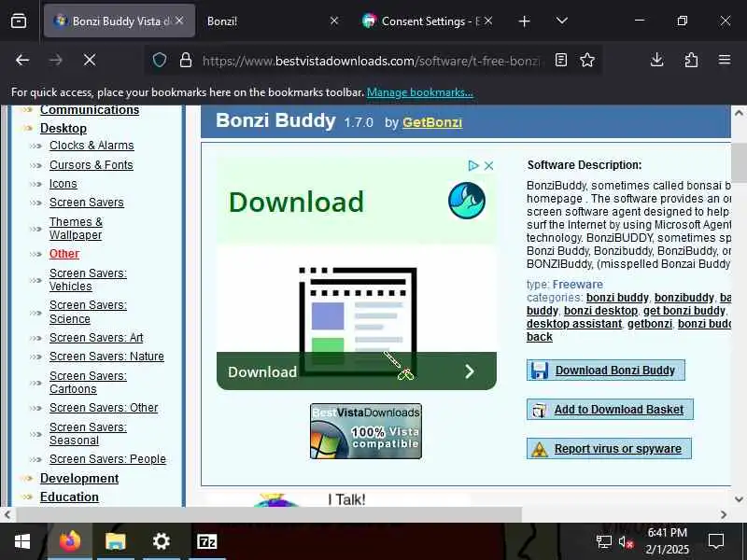Open Screen Savers: Nature link

(x=106, y=357)
